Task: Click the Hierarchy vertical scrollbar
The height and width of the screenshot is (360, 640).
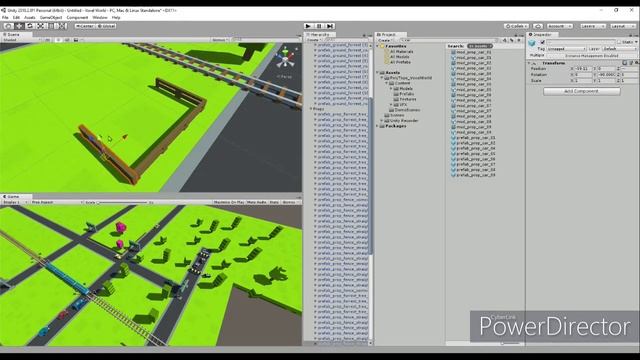Action: pos(371,176)
